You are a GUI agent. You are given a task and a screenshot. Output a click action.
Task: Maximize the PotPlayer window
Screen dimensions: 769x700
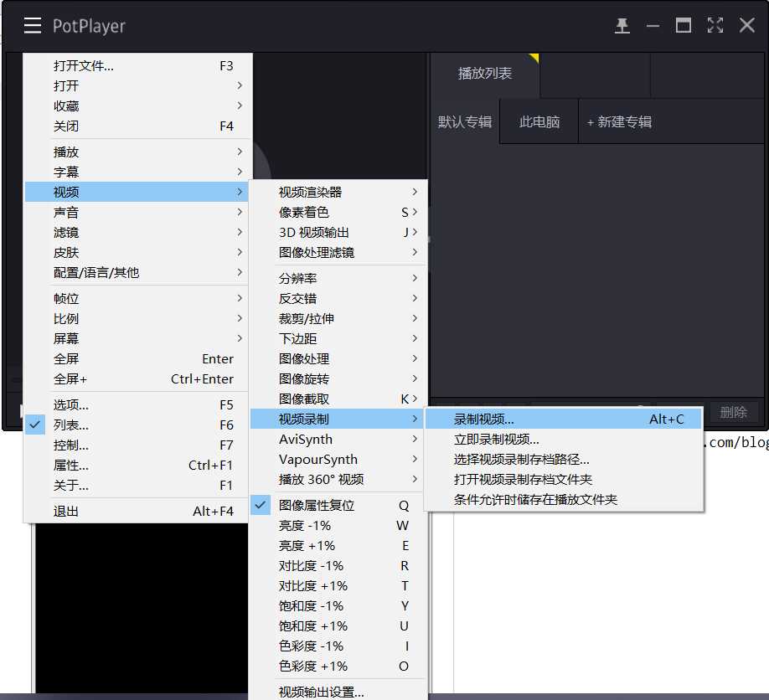[684, 25]
